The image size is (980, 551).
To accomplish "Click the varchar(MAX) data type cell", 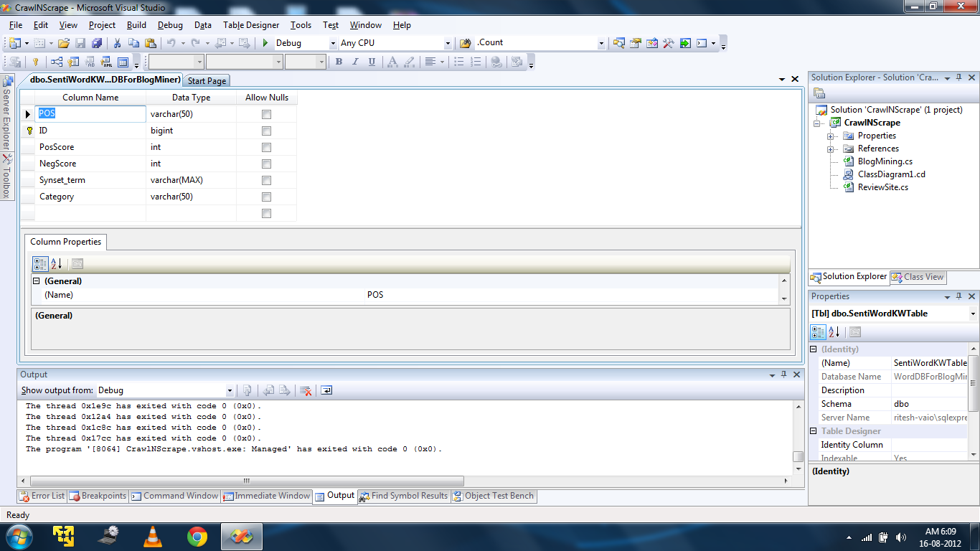I will (x=191, y=180).
